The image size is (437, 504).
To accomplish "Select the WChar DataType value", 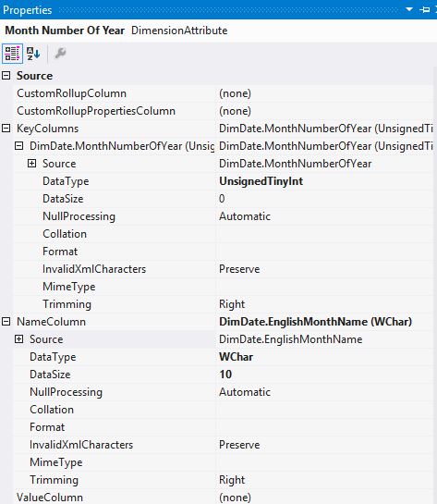I will [236, 357].
